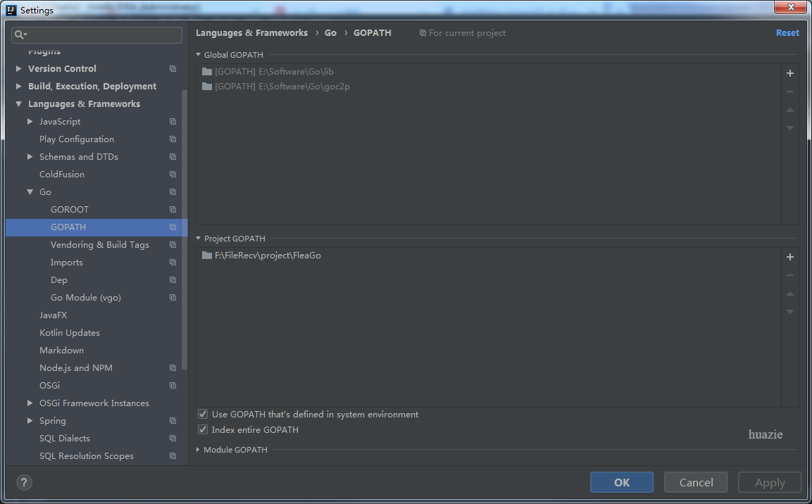This screenshot has height=504, width=812.
Task: Click project-level icon beside Node.js and NPM
Action: pyautogui.click(x=173, y=368)
